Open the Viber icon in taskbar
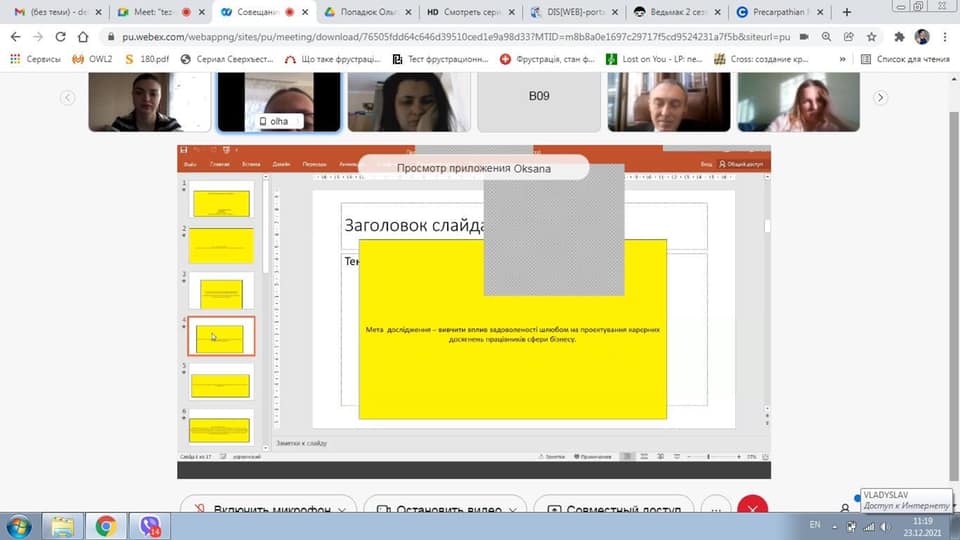This screenshot has width=960, height=540. tap(150, 526)
